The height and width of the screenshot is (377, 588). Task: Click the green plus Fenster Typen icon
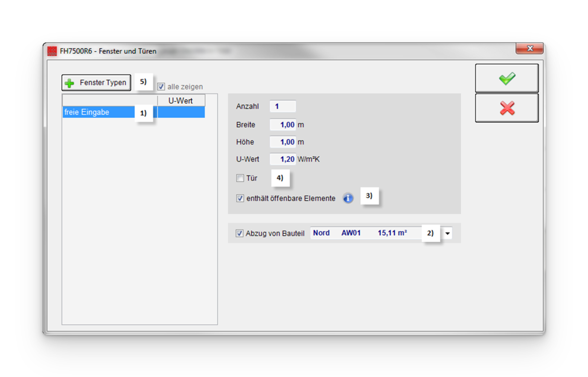[70, 83]
